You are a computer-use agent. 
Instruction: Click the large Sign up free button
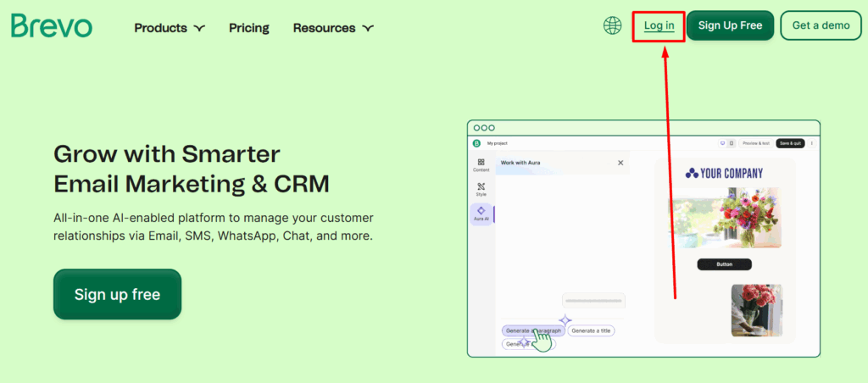pos(117,294)
